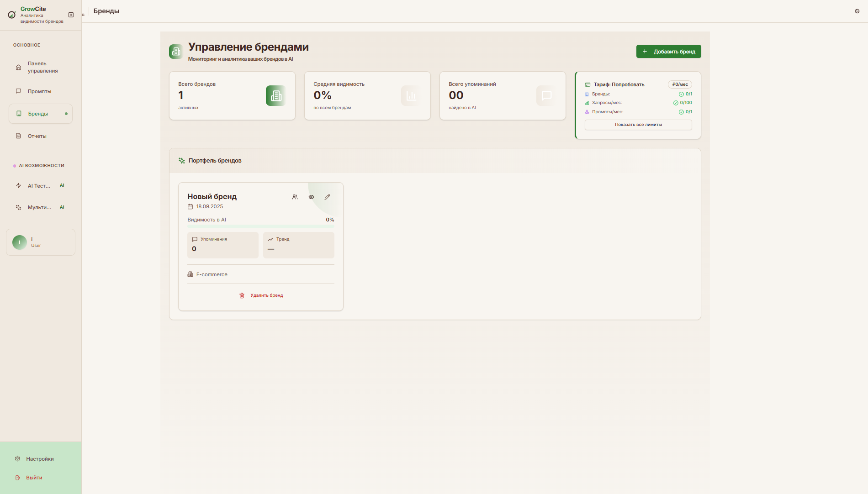
Task: Open Отчеты in the sidebar
Action: coord(37,136)
